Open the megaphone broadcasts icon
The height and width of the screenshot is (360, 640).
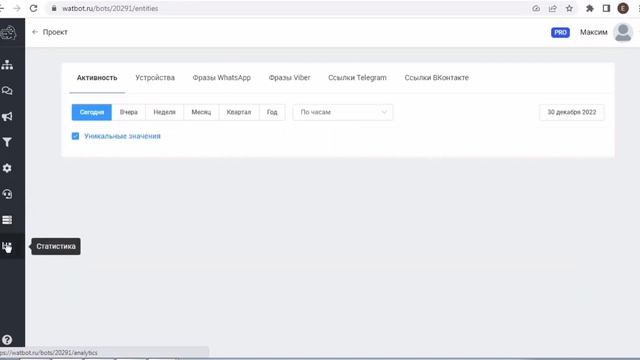(7, 117)
